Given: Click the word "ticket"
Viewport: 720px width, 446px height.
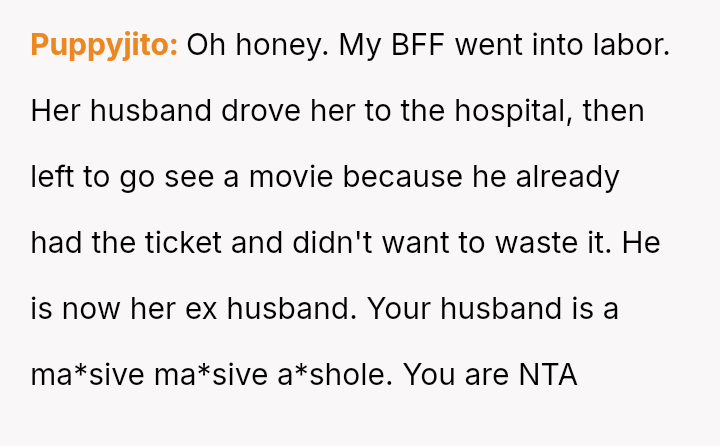Looking at the screenshot, I should [x=184, y=243].
